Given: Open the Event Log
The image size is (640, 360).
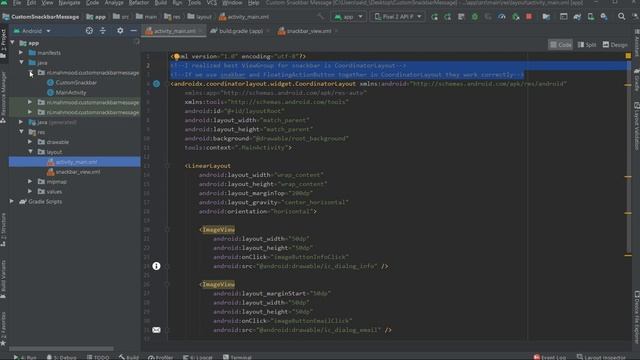Looking at the screenshot, I should click(550, 357).
